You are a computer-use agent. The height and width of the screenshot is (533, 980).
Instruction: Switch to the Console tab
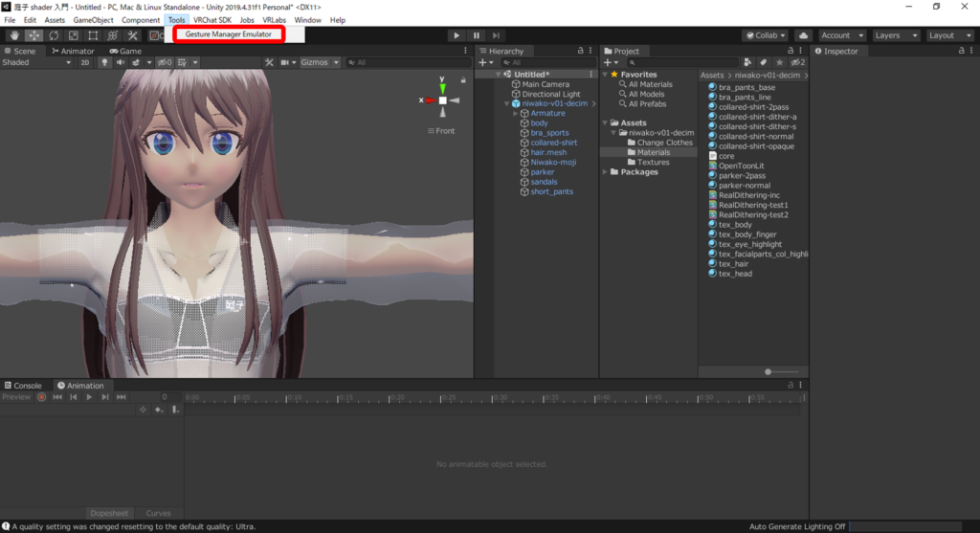pos(23,386)
